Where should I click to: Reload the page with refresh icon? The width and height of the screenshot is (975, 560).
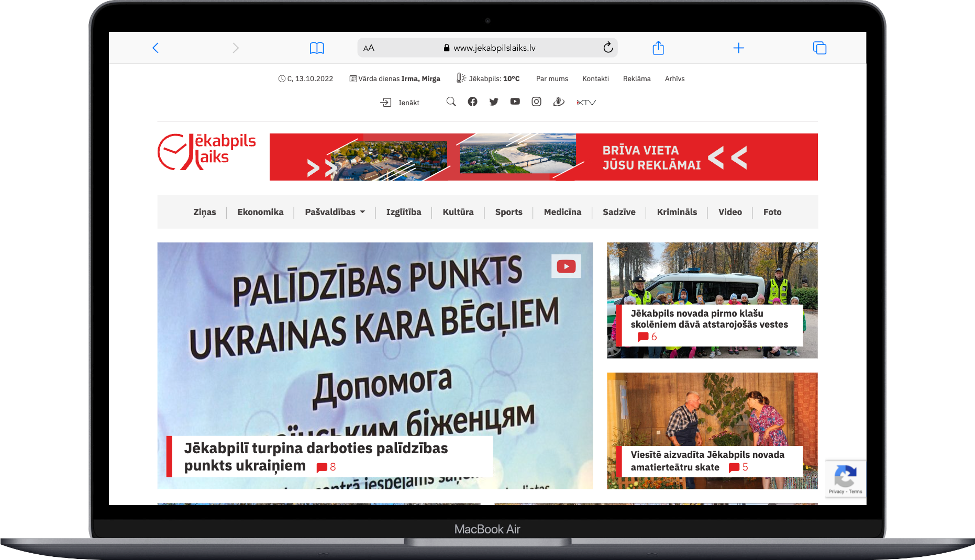coord(607,48)
